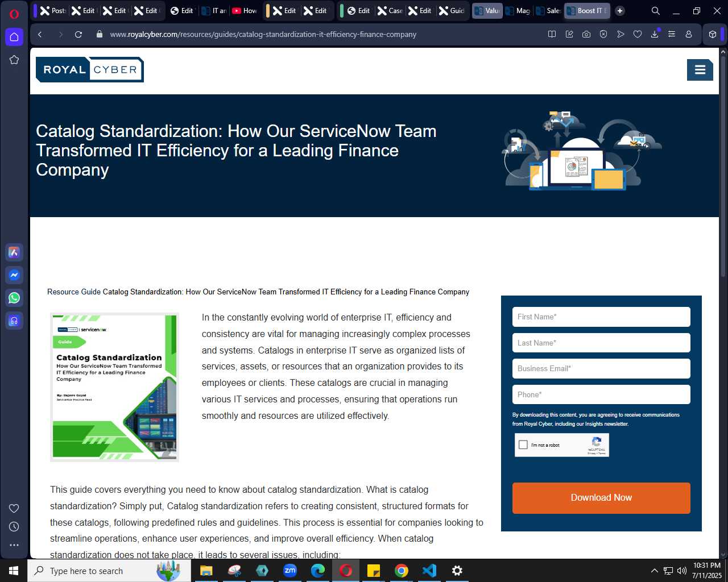Viewport: 728px width, 582px height.
Task: Open edit page pencil icon in address bar
Action: click(569, 34)
